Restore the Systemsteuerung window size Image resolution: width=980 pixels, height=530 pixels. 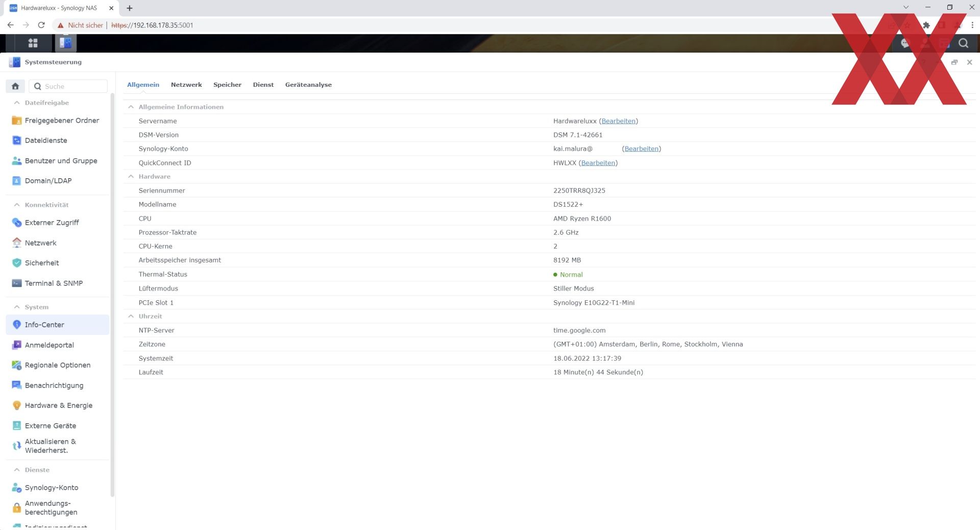pos(954,62)
